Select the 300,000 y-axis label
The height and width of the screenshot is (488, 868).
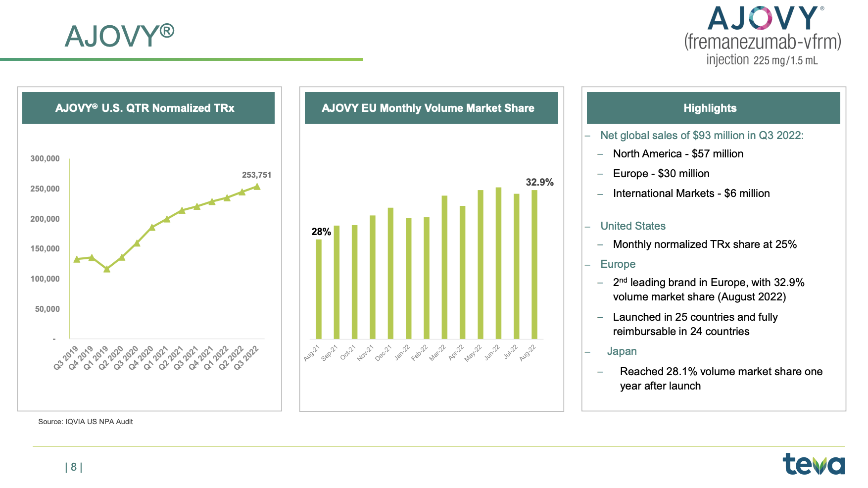45,159
